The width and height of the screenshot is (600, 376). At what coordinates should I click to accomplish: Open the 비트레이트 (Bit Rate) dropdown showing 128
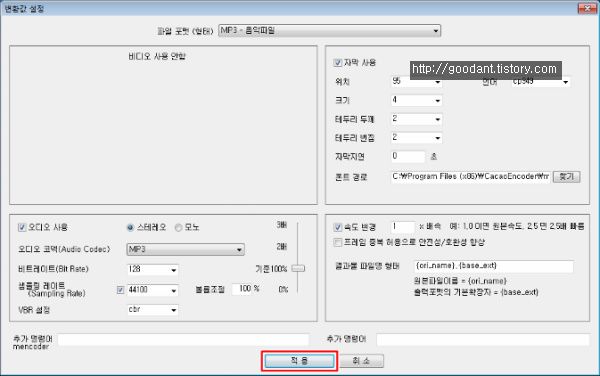152,270
